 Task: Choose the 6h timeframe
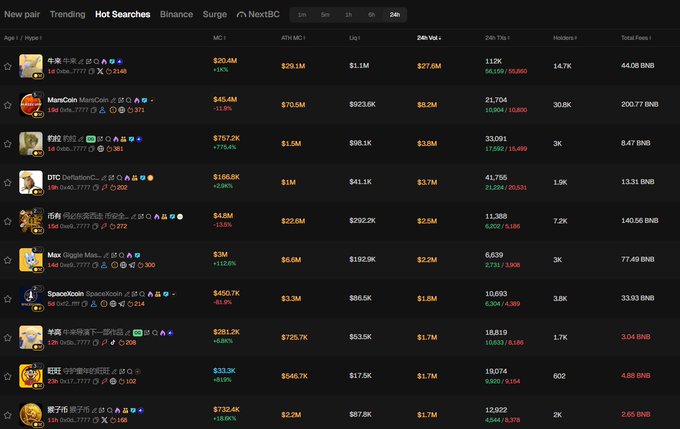click(x=372, y=15)
